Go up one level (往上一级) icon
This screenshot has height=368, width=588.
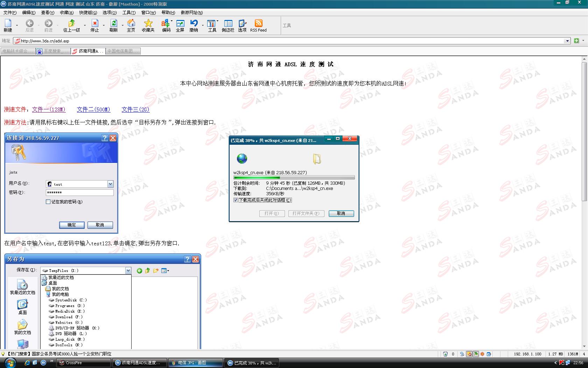(71, 23)
